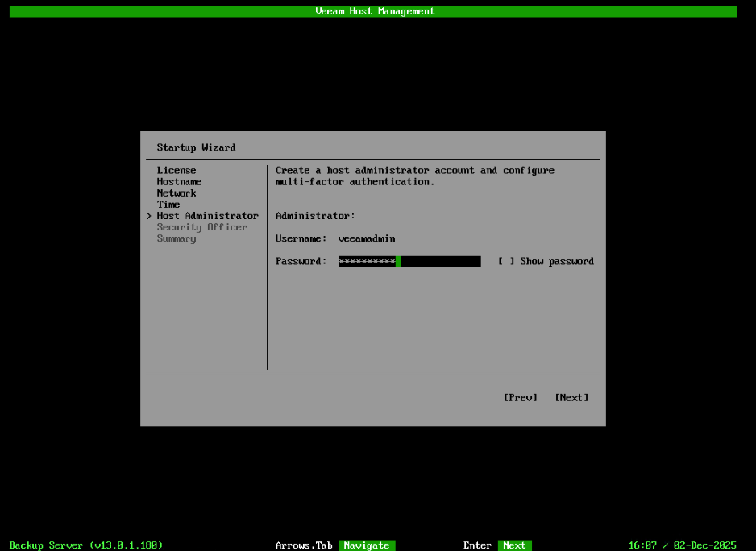
Task: Select the License wizard step
Action: coord(177,170)
